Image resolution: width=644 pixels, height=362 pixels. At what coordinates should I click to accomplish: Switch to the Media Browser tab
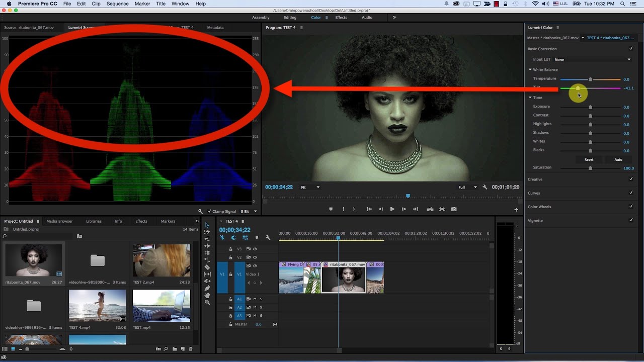point(59,221)
